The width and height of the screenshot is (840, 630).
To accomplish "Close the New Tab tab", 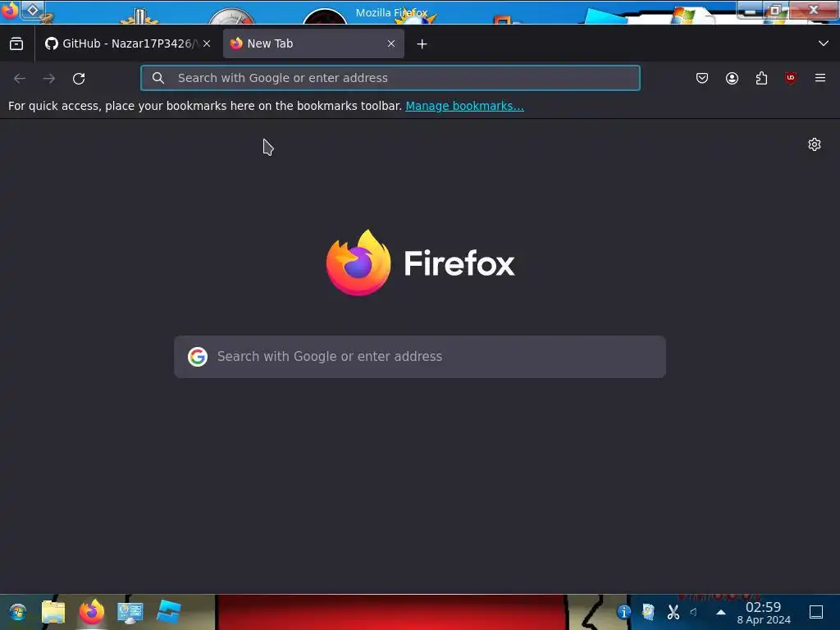I will click(391, 44).
